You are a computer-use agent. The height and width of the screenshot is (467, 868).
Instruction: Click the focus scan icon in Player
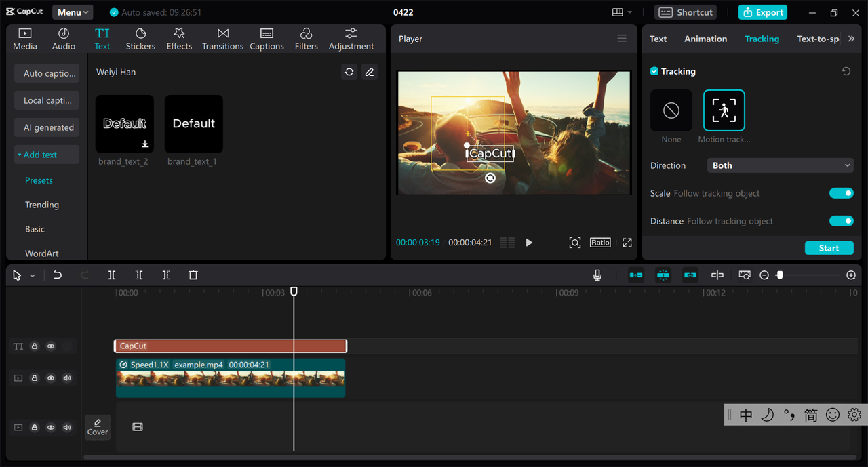[575, 243]
